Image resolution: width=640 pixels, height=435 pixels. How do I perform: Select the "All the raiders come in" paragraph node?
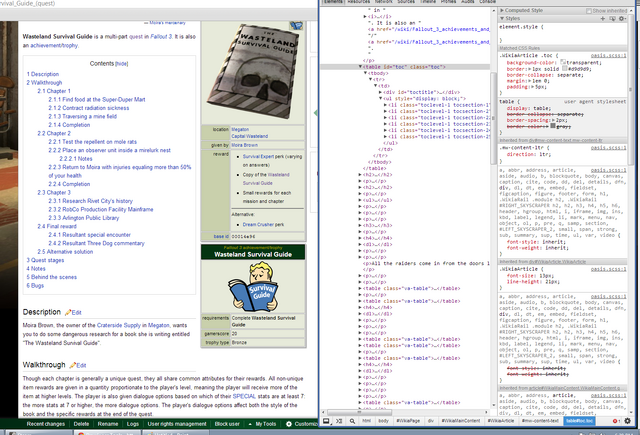coord(426,264)
